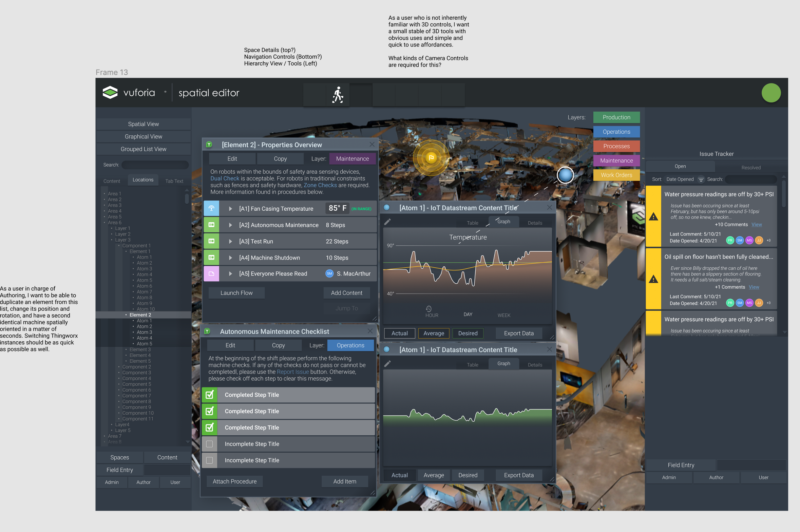Screen dimensions: 800x532
Task: Expand the A3 Test Run row
Action: tap(230, 241)
